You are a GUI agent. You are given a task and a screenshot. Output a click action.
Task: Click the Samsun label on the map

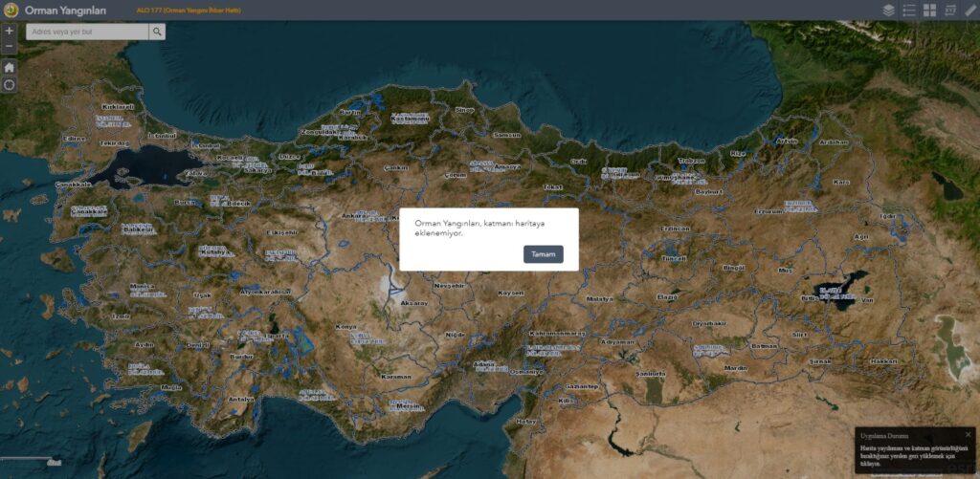pyautogui.click(x=507, y=134)
